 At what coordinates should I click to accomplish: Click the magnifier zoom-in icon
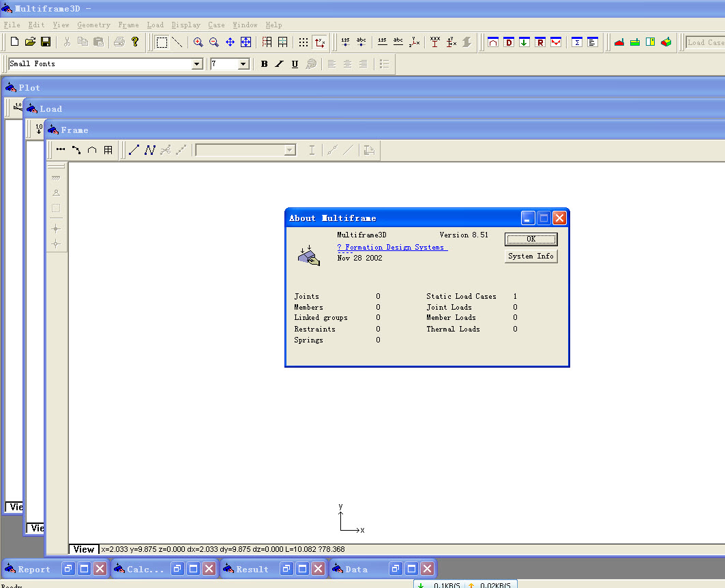(198, 42)
